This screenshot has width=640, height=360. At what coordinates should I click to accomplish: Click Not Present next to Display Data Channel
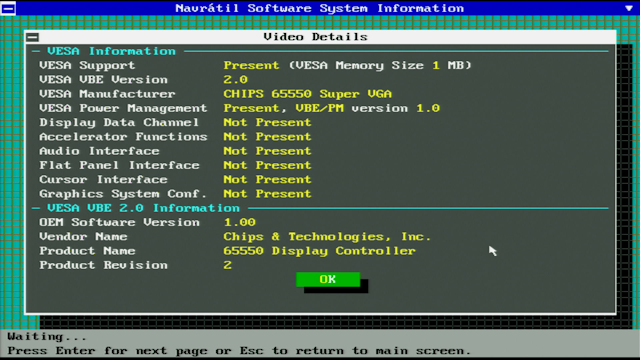[267, 122]
